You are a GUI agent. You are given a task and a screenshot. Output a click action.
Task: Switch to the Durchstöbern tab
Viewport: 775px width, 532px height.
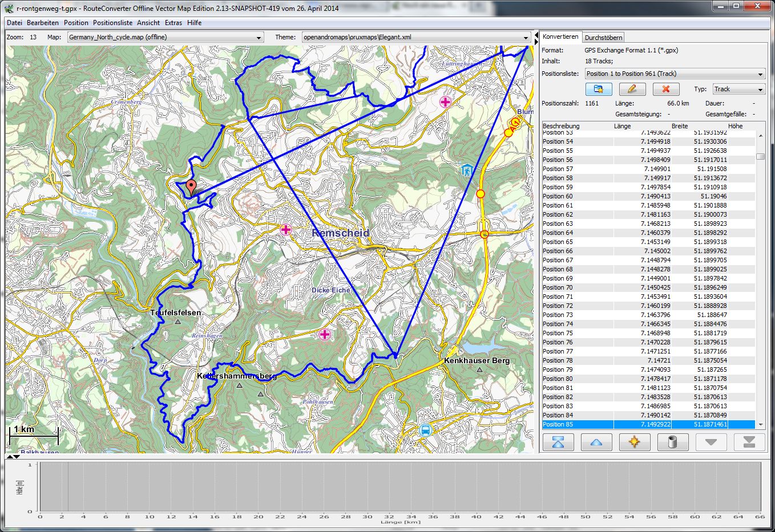[x=603, y=38]
